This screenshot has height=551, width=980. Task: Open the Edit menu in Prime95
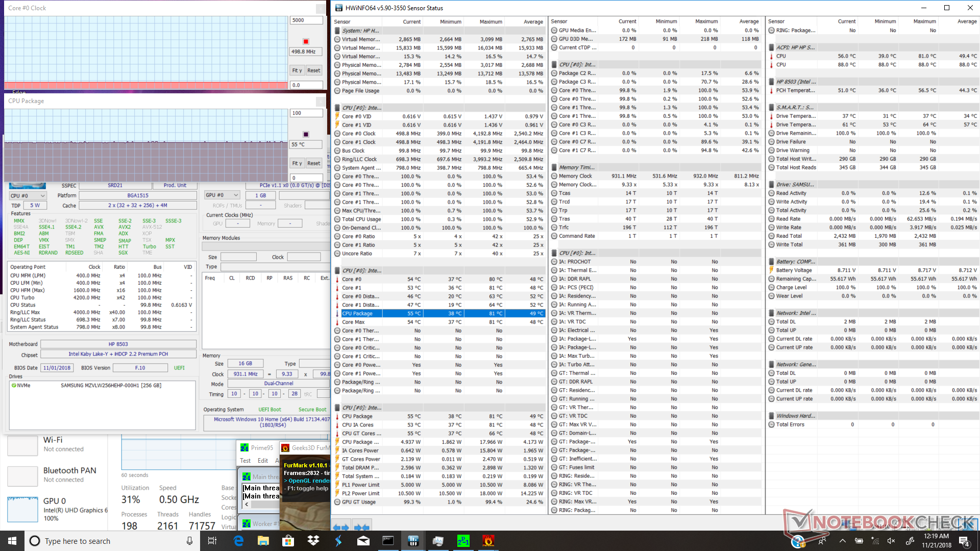tap(263, 460)
